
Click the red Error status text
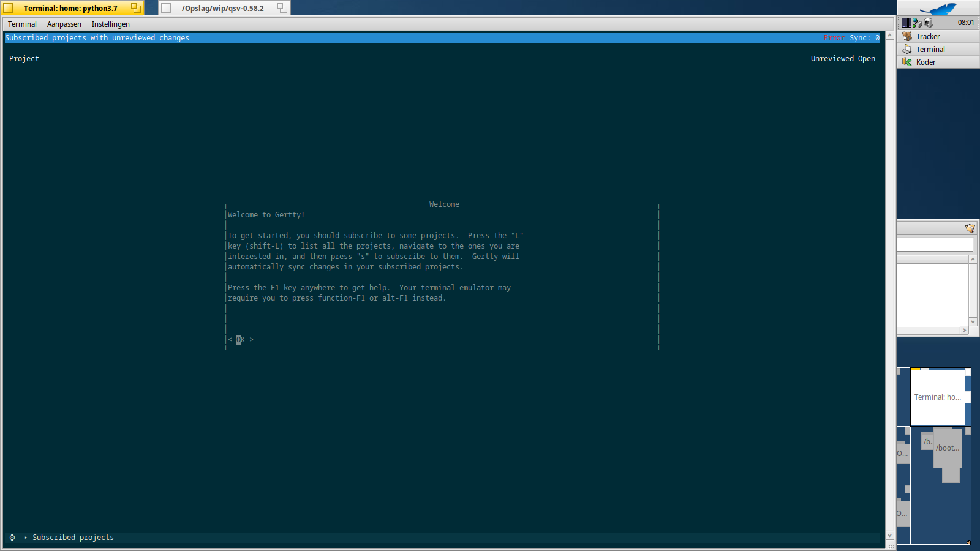tap(834, 38)
